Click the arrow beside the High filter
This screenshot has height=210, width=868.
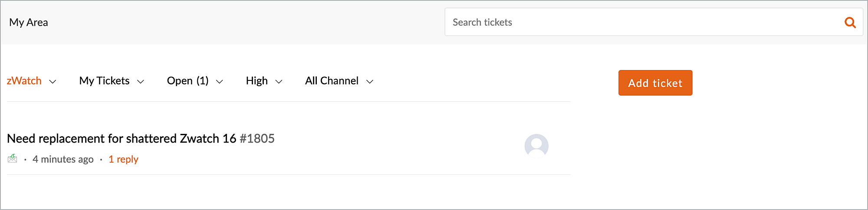point(279,82)
